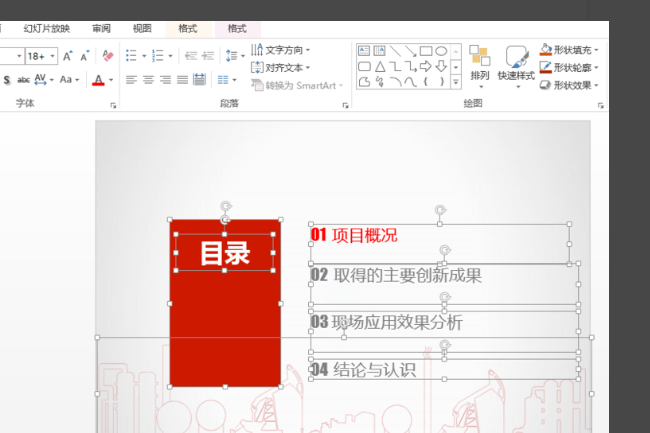Click the decrease font size icon

tap(83, 56)
